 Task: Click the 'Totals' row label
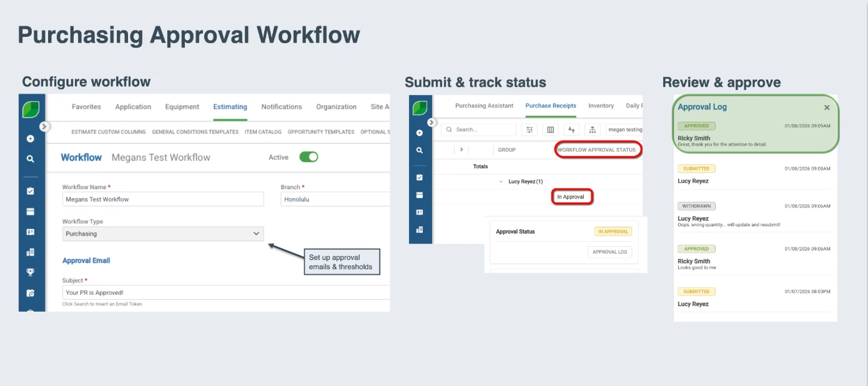(480, 167)
